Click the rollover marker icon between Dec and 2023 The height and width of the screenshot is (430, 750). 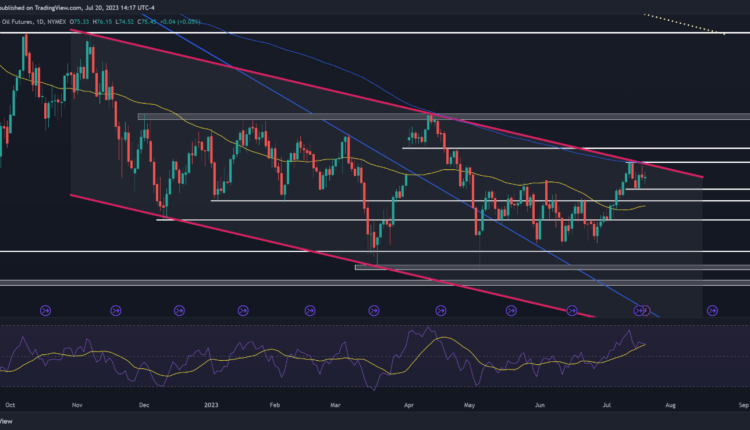(x=180, y=310)
